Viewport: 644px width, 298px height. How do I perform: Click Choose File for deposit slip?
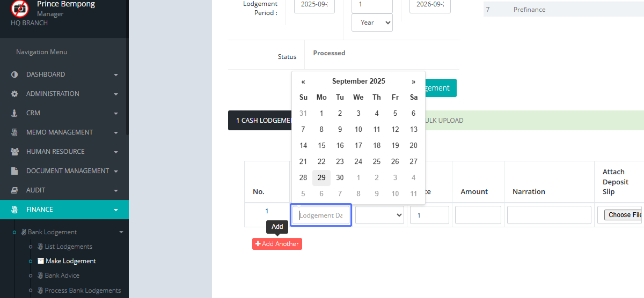[623, 215]
